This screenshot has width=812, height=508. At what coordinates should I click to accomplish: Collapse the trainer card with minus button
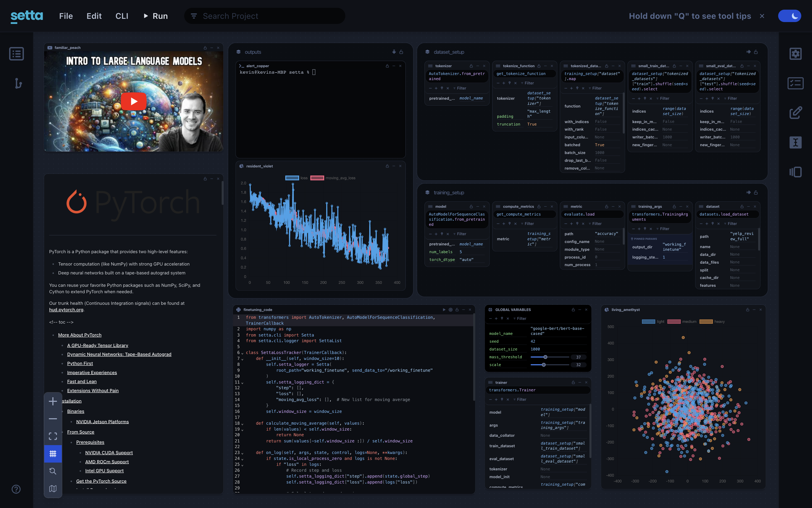tap(580, 382)
